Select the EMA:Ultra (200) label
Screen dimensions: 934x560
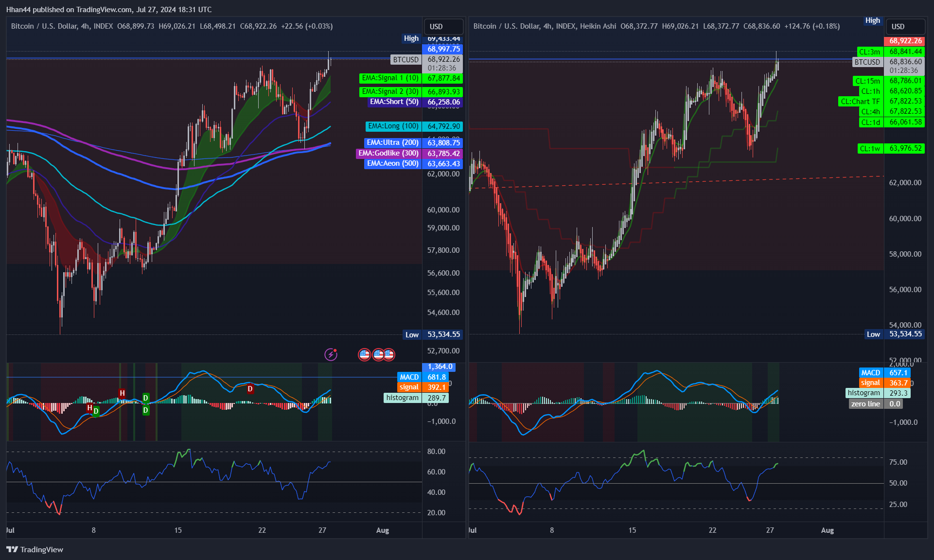393,142
